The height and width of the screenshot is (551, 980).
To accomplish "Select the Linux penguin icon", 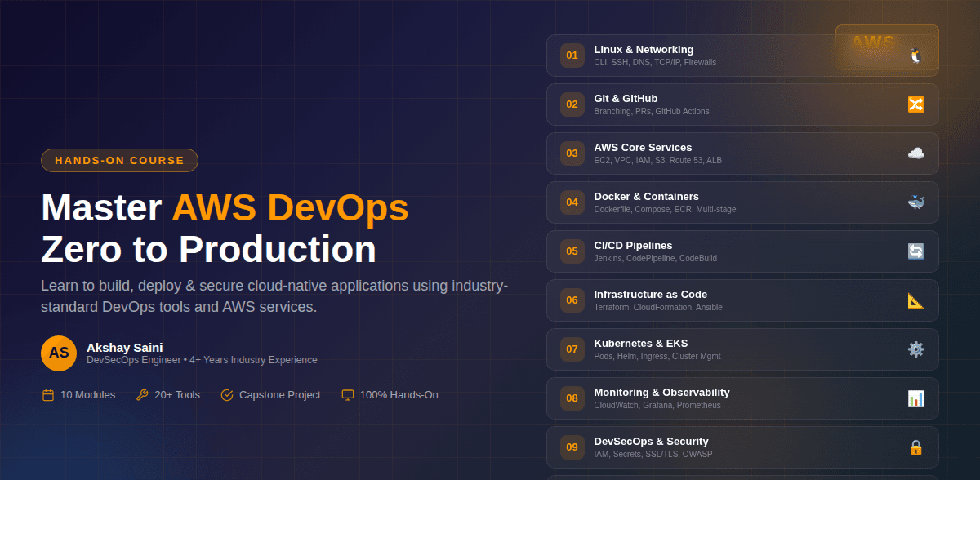I will (915, 55).
